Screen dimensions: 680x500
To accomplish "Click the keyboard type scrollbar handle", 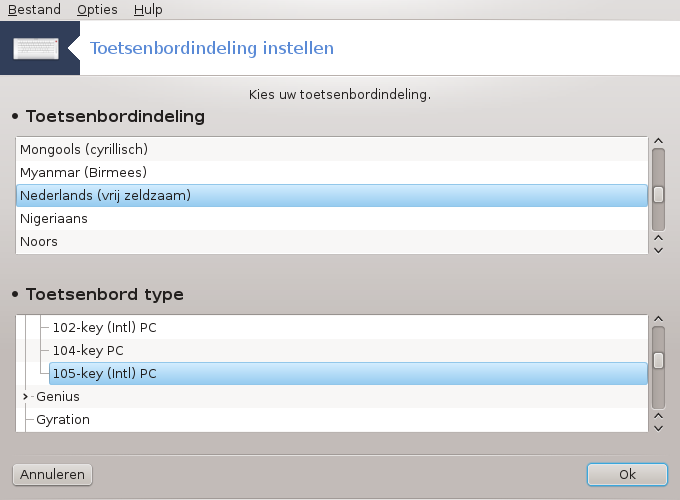I will point(658,361).
